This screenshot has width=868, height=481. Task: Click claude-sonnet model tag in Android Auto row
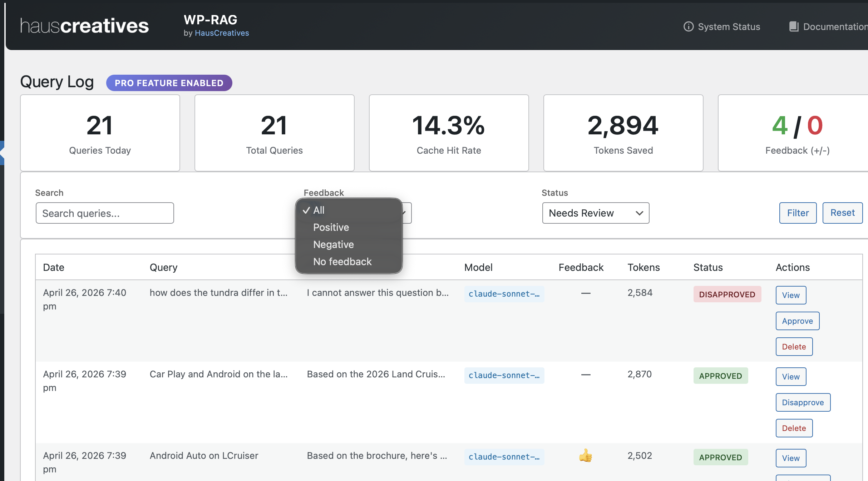pos(504,457)
